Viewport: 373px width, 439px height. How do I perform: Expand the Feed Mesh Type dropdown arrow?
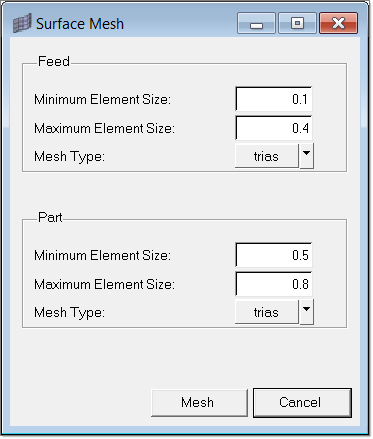click(x=307, y=156)
